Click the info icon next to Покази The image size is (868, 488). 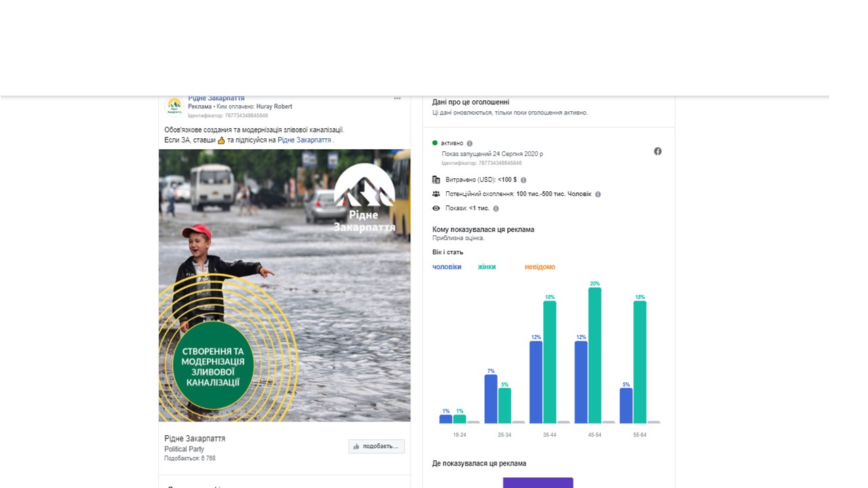(x=496, y=209)
